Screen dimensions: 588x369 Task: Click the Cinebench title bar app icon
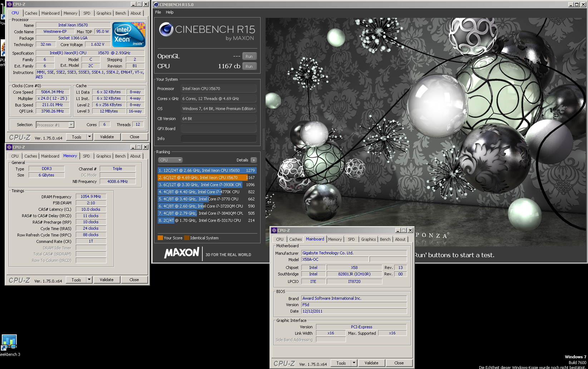156,5
